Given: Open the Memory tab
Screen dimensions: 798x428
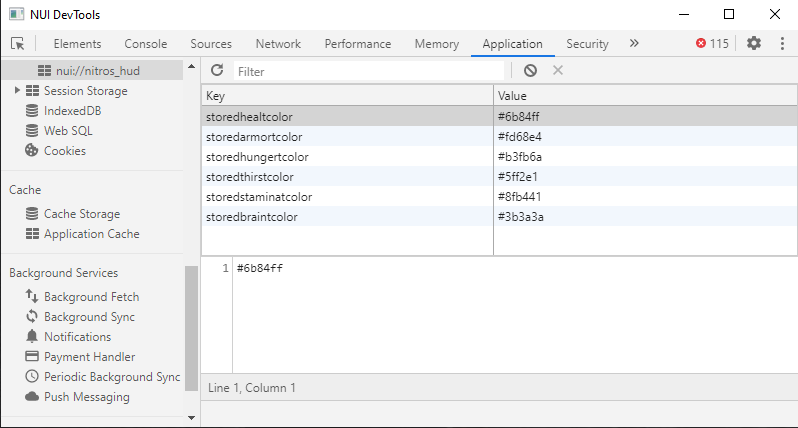Looking at the screenshot, I should [437, 44].
